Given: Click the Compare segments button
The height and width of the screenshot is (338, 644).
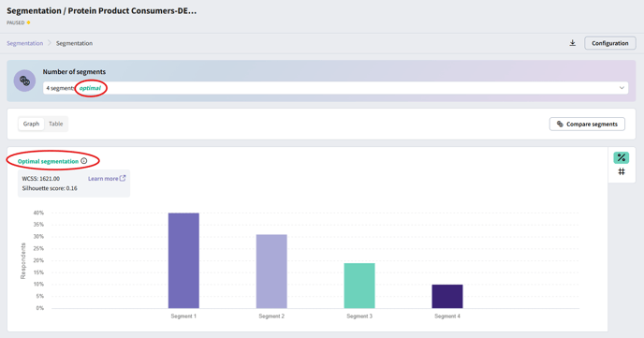Looking at the screenshot, I should point(587,124).
